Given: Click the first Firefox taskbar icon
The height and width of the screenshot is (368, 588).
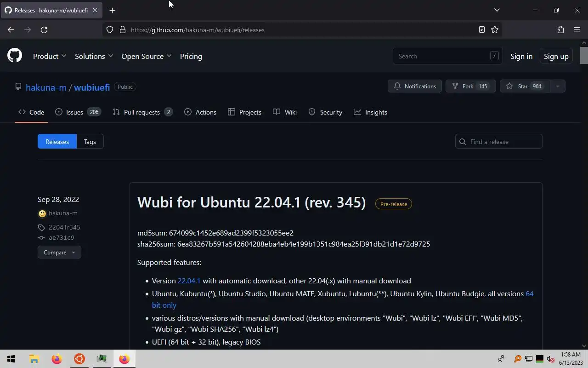Looking at the screenshot, I should pyautogui.click(x=57, y=359).
